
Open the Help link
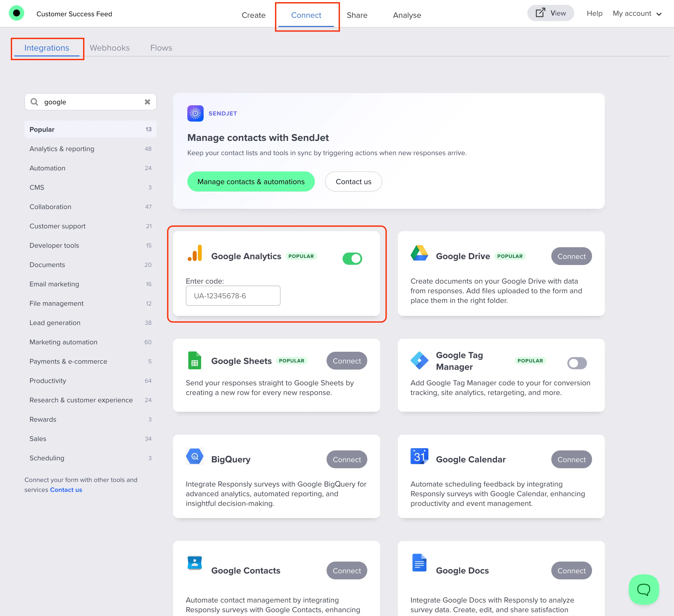(x=594, y=13)
